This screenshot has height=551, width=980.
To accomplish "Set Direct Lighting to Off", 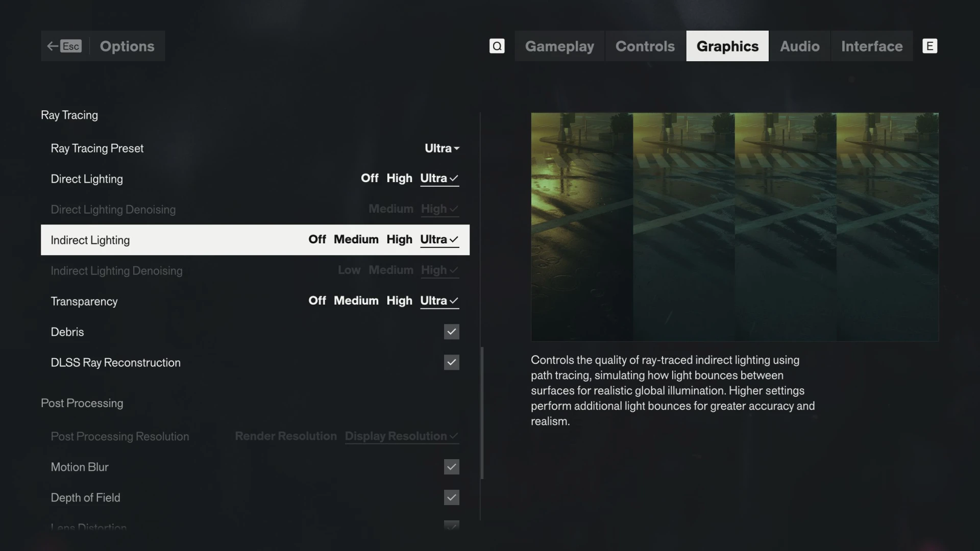I will pos(370,178).
